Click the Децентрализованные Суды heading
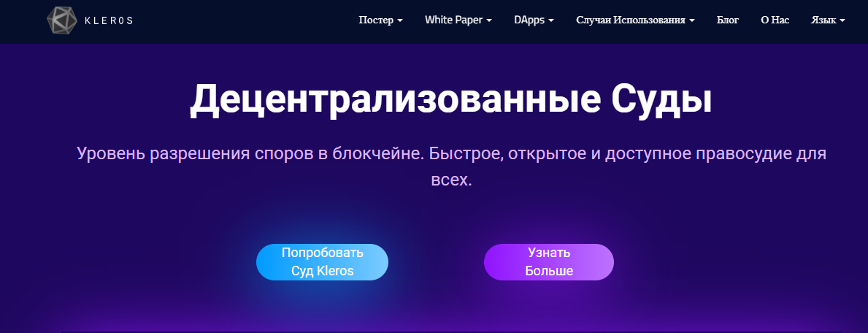 [x=450, y=100]
